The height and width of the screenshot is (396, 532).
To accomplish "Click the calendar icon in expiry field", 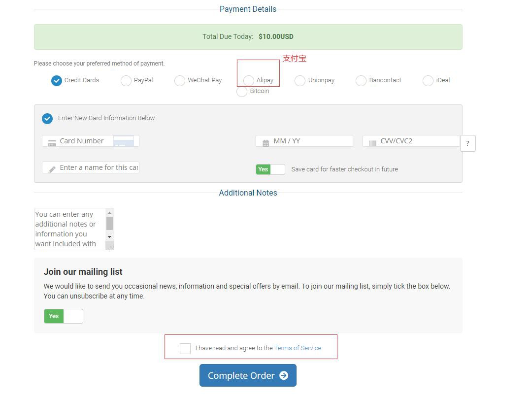I will [266, 143].
